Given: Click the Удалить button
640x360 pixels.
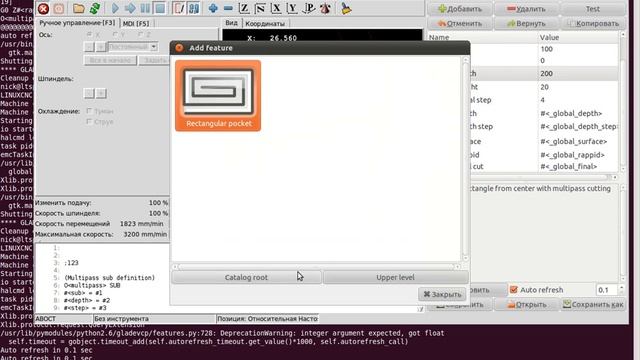Looking at the screenshot, I should click(526, 9).
